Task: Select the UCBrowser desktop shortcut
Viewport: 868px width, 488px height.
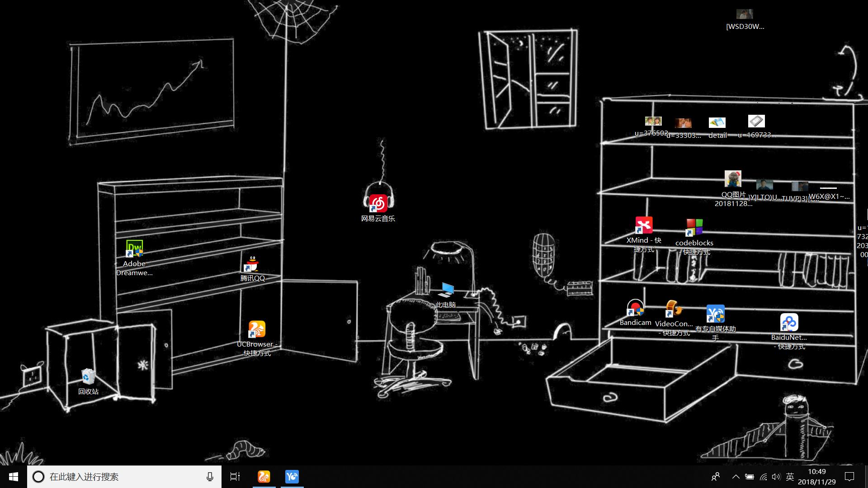Action: (x=257, y=329)
